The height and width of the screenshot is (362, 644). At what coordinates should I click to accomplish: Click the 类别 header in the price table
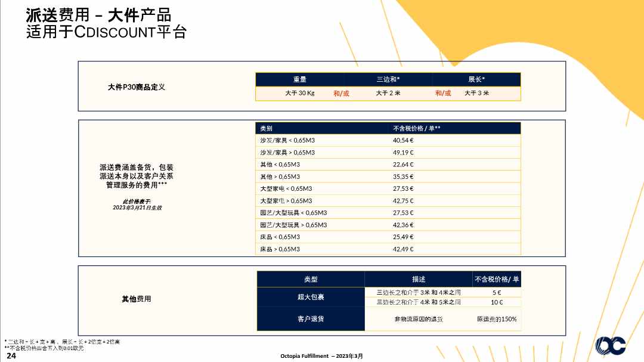tap(266, 129)
